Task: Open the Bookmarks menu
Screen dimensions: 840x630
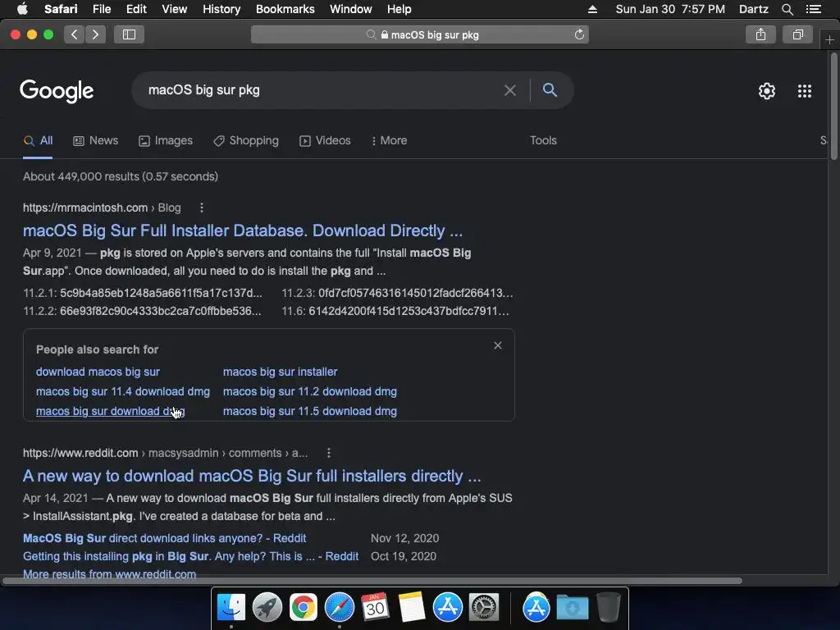Action: click(285, 9)
